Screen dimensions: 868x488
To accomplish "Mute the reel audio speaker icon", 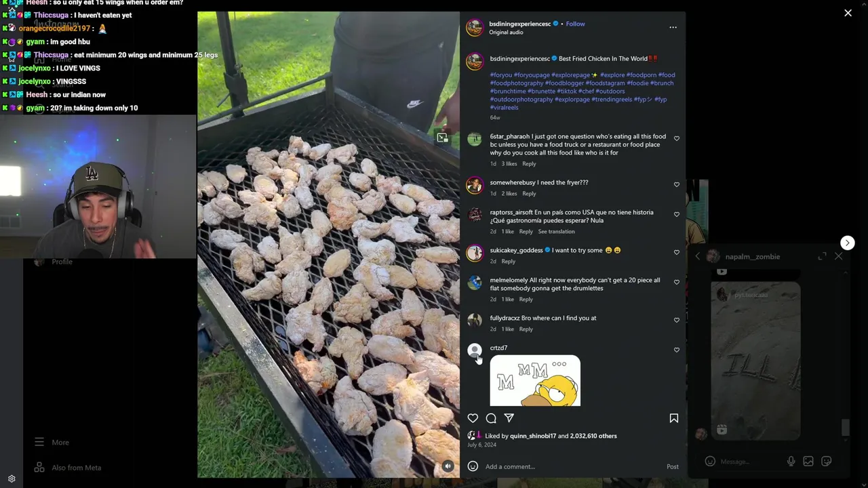I will (x=448, y=466).
